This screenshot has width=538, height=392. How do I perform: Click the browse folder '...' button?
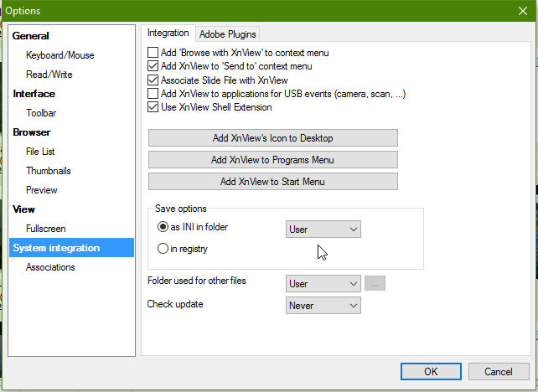pos(375,284)
